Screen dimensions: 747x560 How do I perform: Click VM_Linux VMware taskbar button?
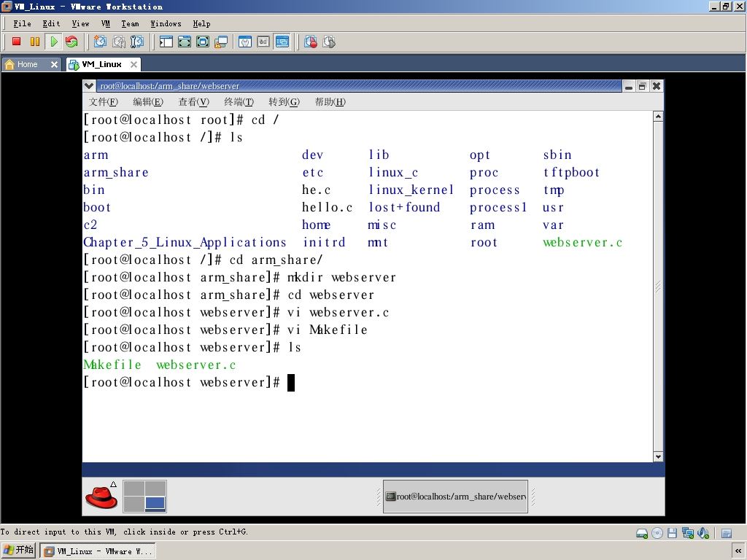pyautogui.click(x=97, y=551)
